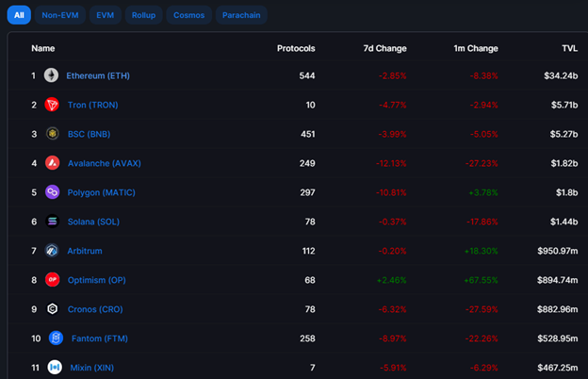Click BSC's protocol count 451
This screenshot has width=588, height=379.
308,134
